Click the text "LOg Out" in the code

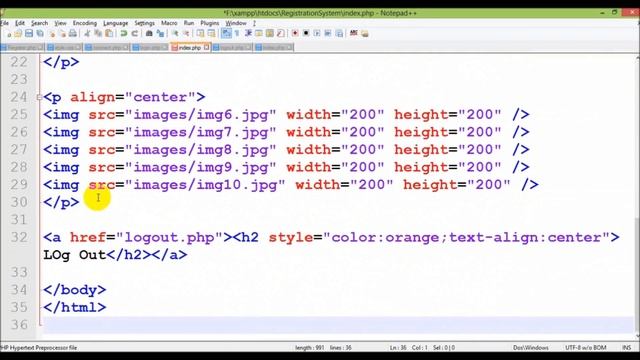75,255
